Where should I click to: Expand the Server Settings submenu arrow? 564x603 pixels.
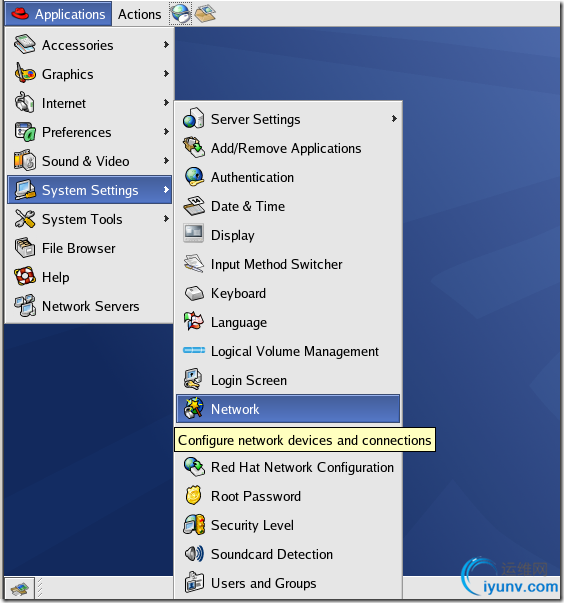(394, 119)
